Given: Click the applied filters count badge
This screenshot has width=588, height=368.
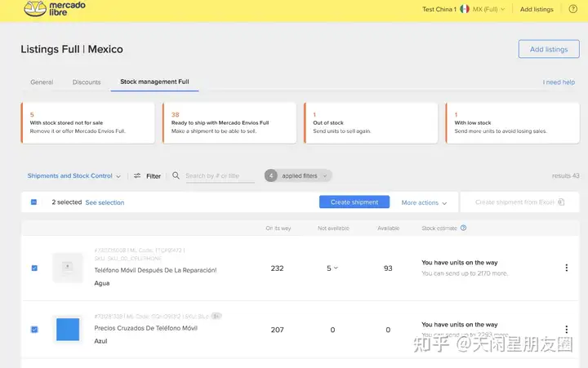Looking at the screenshot, I should pos(271,175).
